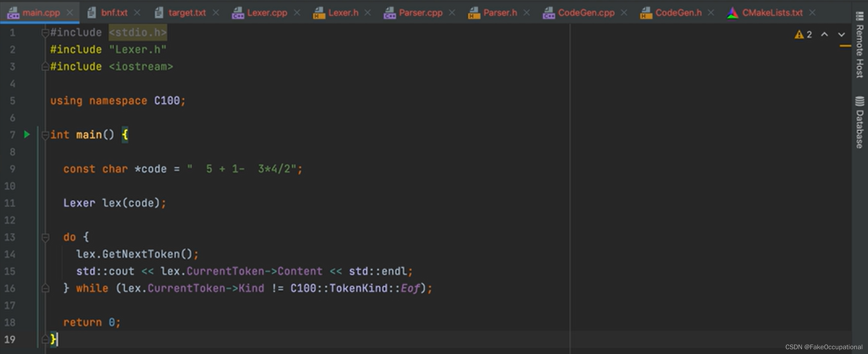Collapse the main function fold at line 7

coord(45,135)
